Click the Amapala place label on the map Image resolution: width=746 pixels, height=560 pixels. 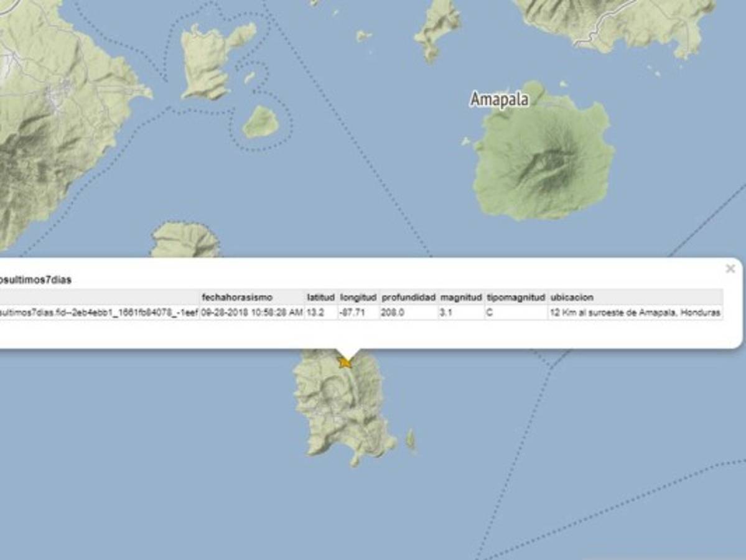coord(500,98)
